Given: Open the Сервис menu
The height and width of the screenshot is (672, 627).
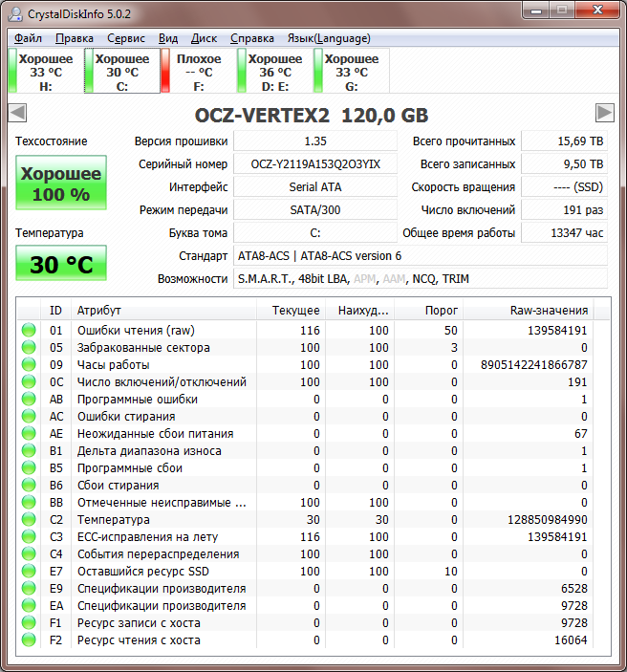Looking at the screenshot, I should (126, 38).
